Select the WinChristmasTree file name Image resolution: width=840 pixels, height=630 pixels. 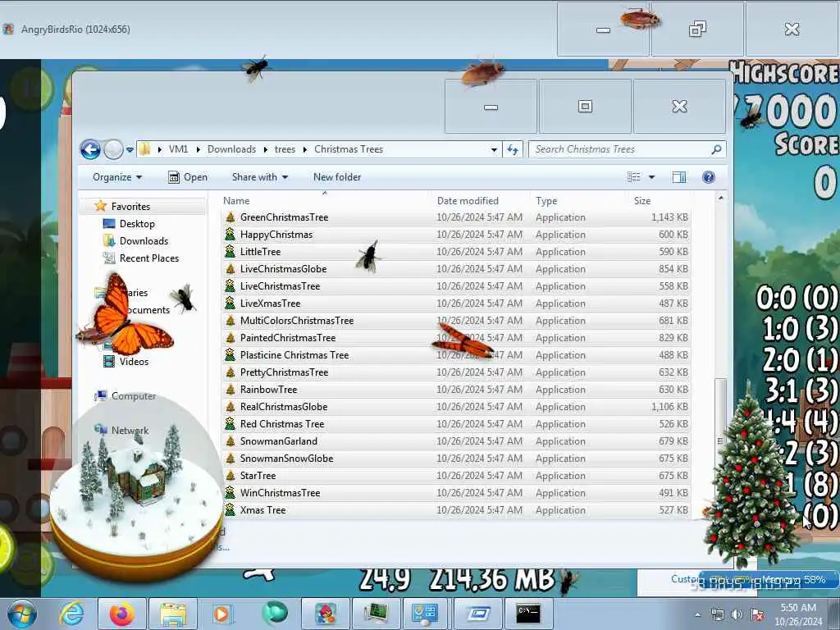pos(280,492)
